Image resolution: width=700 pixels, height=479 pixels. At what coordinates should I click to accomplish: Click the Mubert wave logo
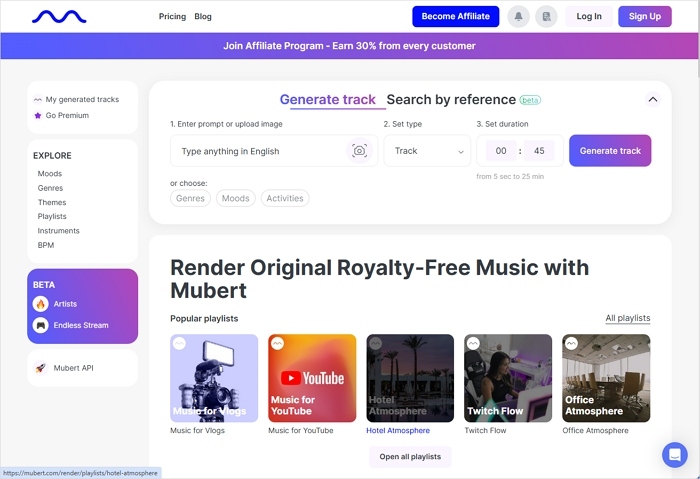[x=59, y=17]
